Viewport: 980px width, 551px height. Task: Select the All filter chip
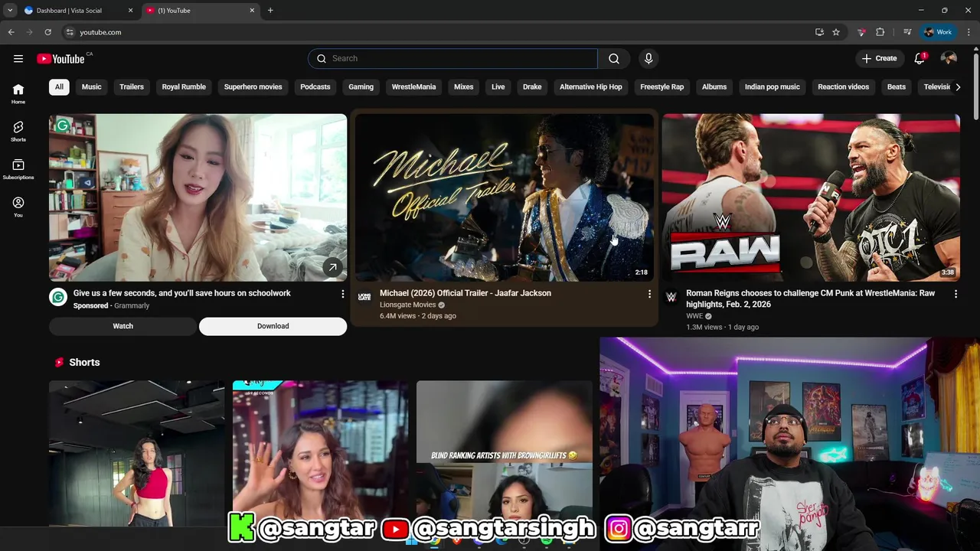[59, 87]
